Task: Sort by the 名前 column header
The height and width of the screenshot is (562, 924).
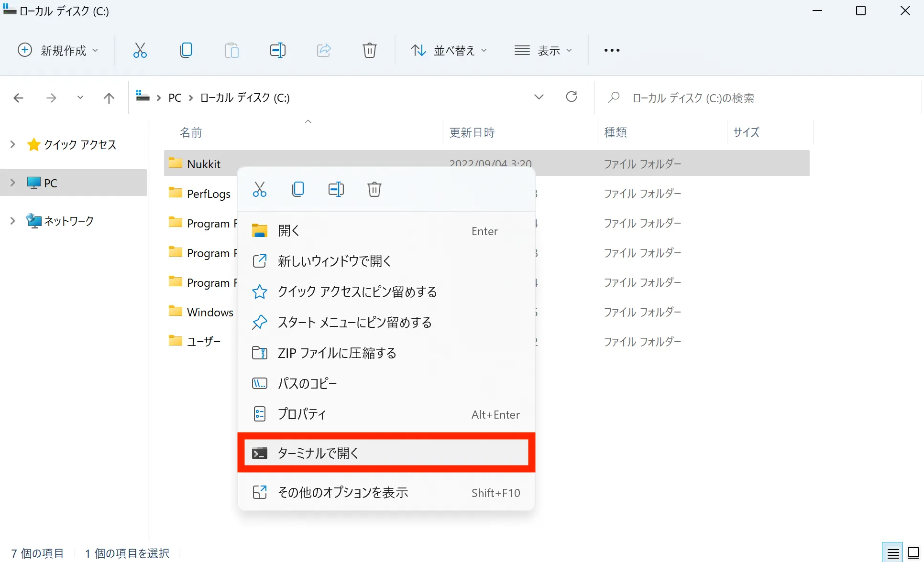Action: click(191, 132)
